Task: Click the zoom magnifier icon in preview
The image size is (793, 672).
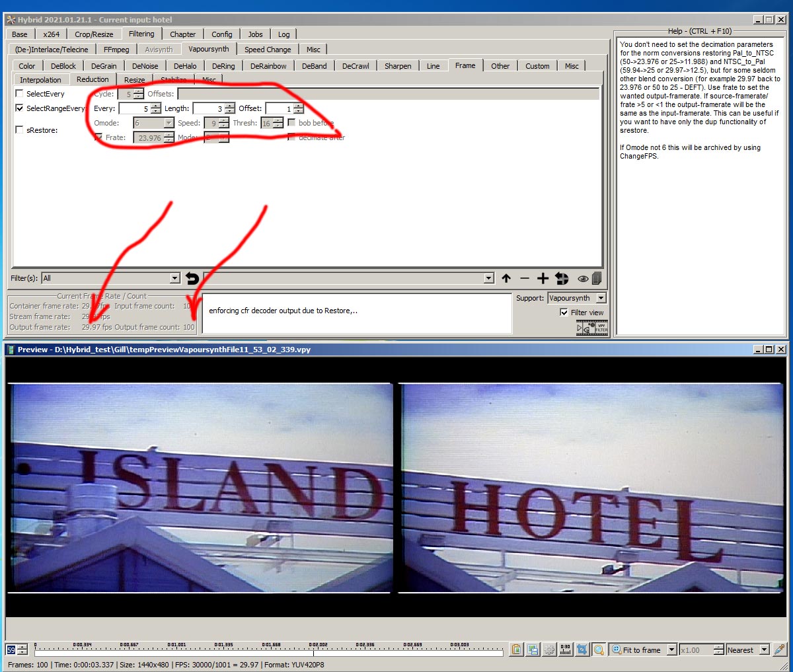Action: (x=599, y=650)
